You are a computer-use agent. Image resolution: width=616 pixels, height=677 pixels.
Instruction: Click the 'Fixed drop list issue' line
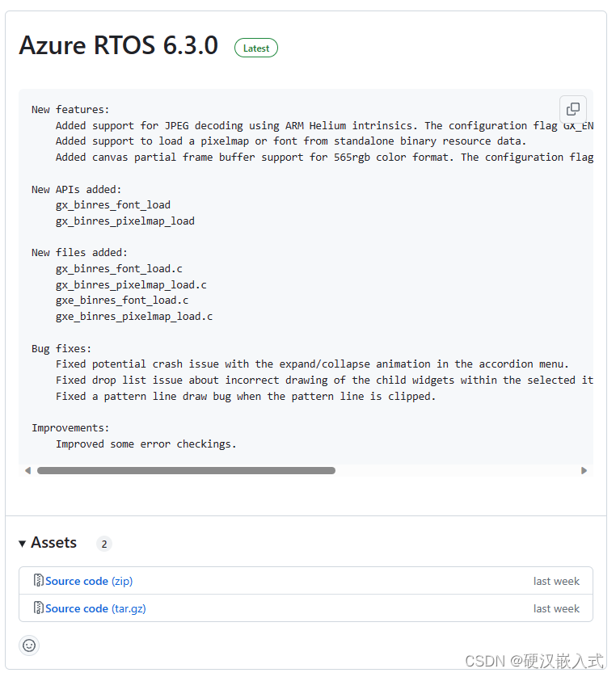coord(324,381)
